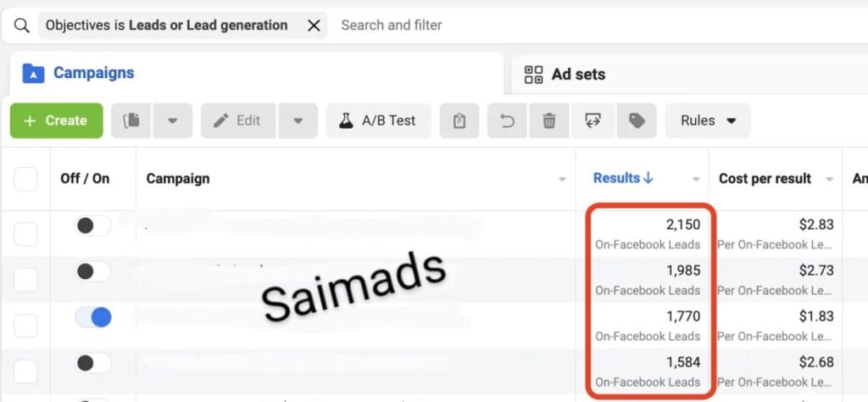Tick the select-all header checkbox
868x402 pixels.
click(x=26, y=179)
